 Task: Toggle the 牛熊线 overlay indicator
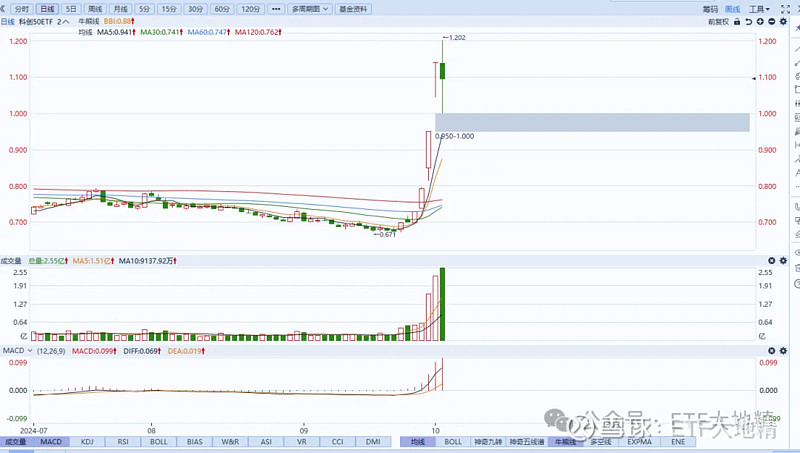tap(567, 441)
